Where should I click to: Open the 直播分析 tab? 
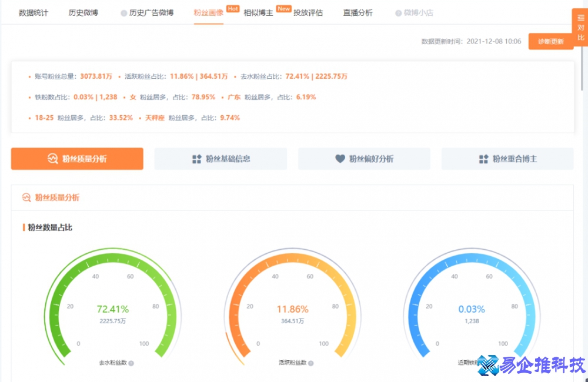coord(358,13)
